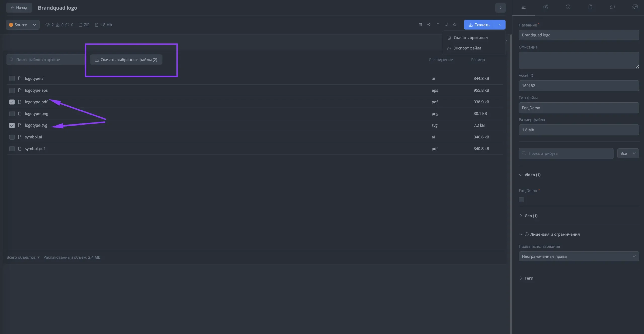
Task: Open the Права использования dropdown
Action: point(579,256)
